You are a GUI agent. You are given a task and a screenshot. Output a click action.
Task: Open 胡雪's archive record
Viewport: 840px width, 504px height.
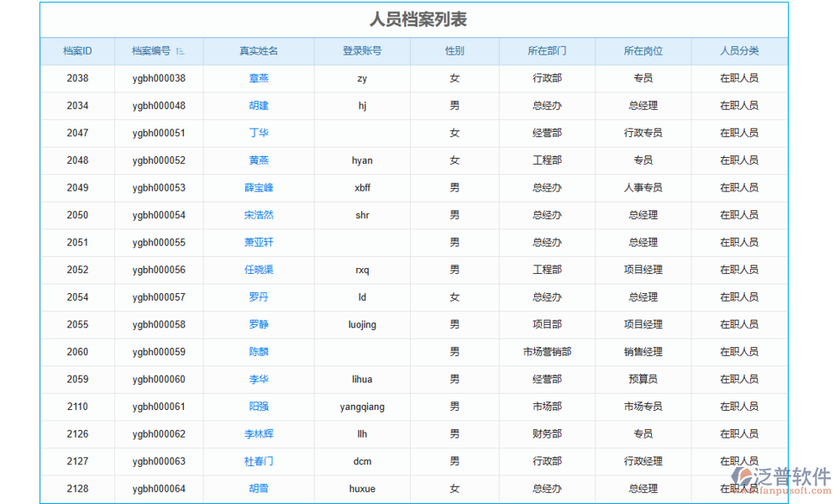258,488
